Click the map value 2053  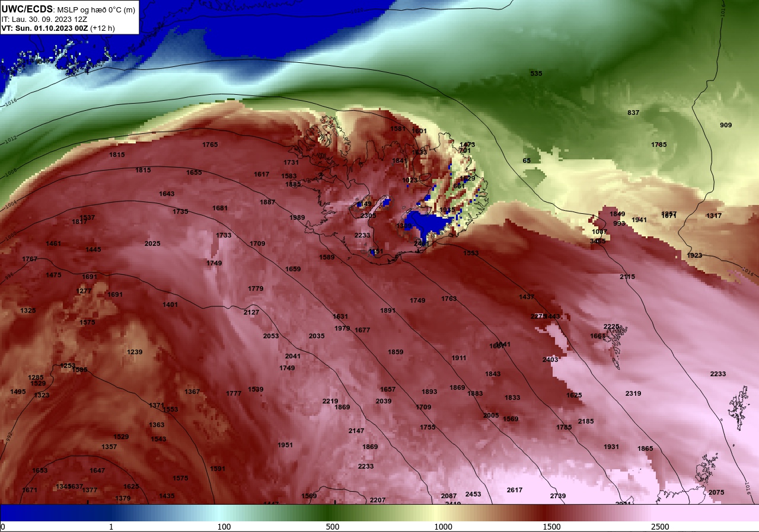[x=271, y=336]
